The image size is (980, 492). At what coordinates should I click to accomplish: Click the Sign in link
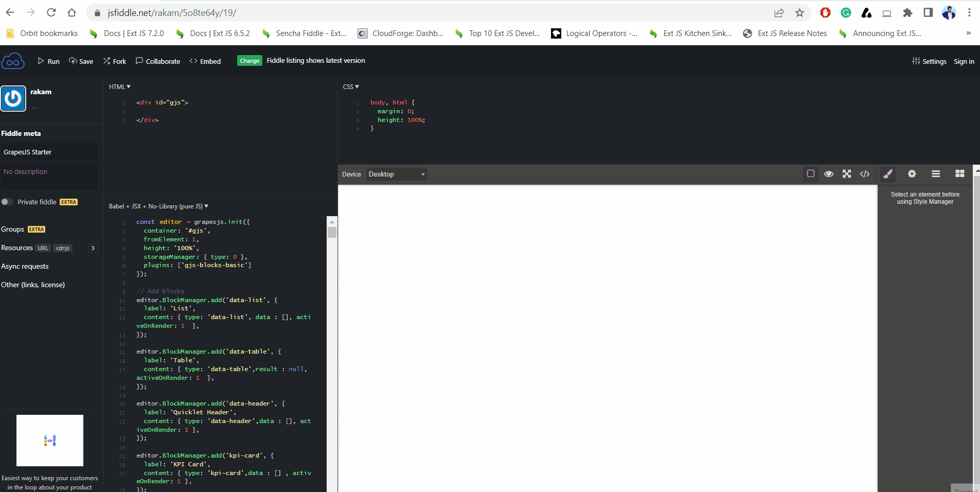click(964, 61)
